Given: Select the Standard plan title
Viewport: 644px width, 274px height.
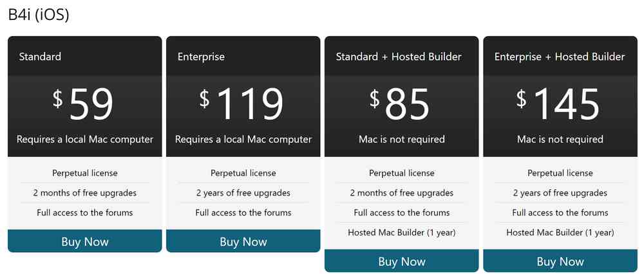Looking at the screenshot, I should (40, 57).
